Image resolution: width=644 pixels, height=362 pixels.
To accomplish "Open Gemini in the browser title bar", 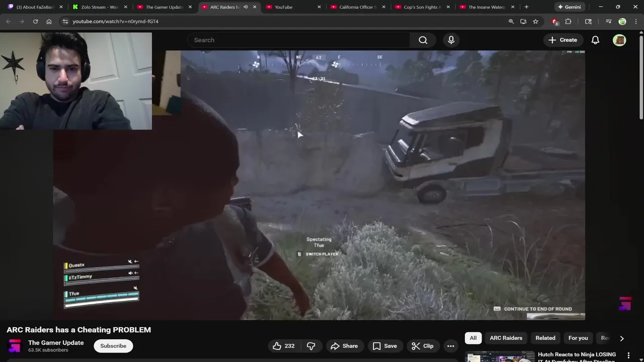I will tap(570, 7).
